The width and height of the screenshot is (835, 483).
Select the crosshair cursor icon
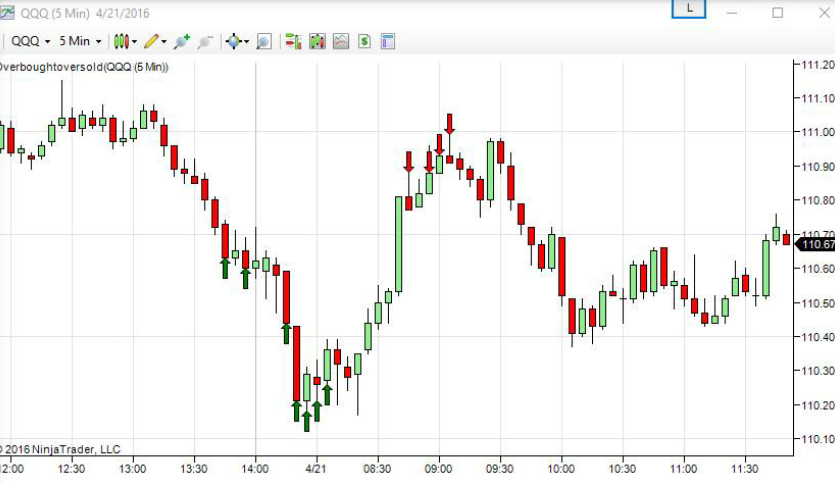[x=234, y=41]
